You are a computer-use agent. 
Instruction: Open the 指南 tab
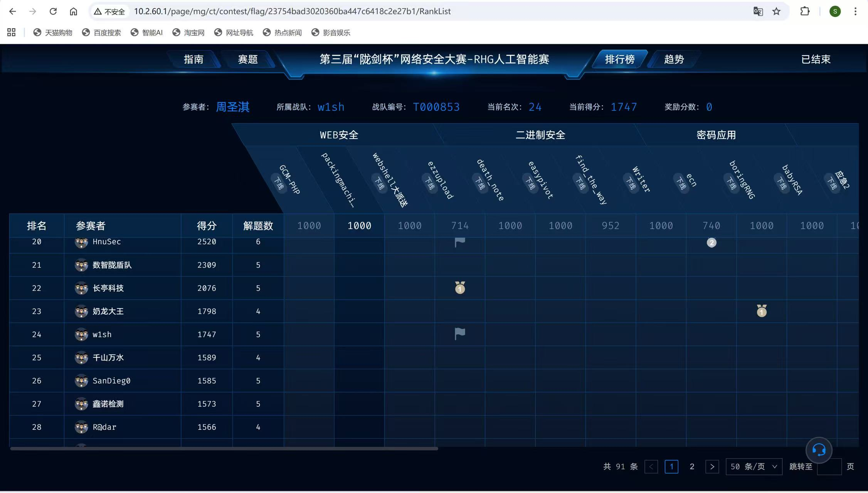tap(193, 59)
